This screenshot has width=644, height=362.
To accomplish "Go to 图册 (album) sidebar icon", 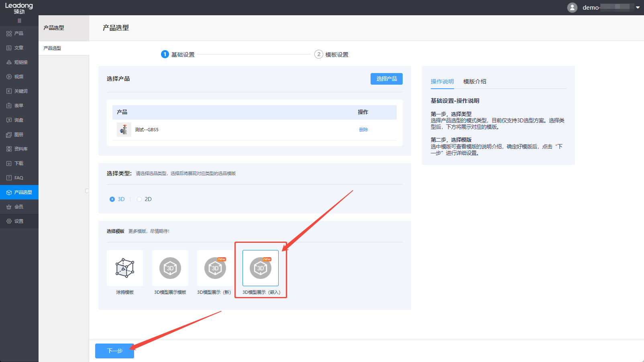I will [x=9, y=134].
